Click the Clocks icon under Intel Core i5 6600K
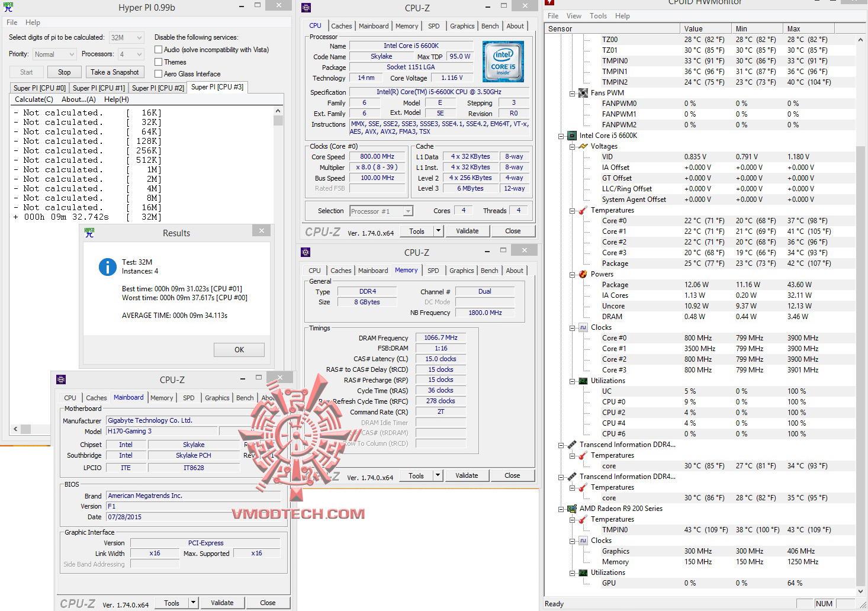This screenshot has height=611, width=868. pyautogui.click(x=583, y=327)
